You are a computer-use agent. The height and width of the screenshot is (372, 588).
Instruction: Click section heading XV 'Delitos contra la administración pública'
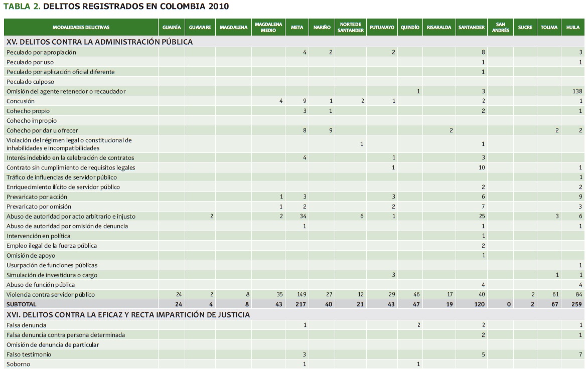pos(99,42)
